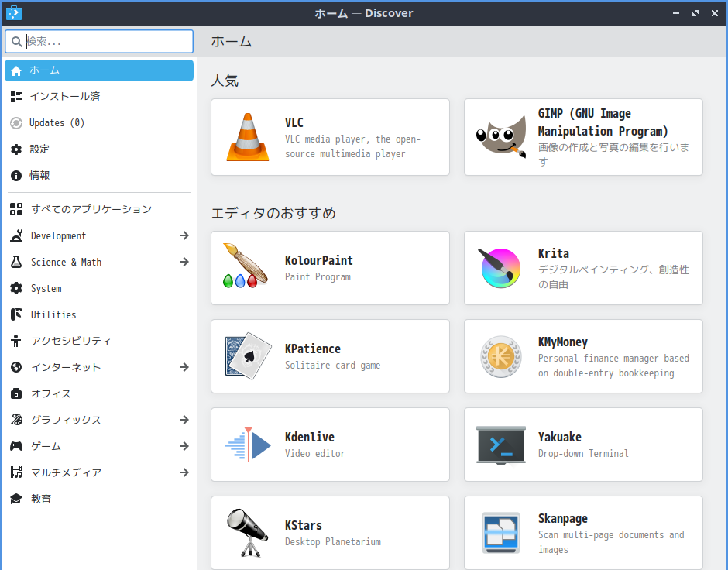
Task: Select the ホーム sidebar item
Action: tap(99, 70)
